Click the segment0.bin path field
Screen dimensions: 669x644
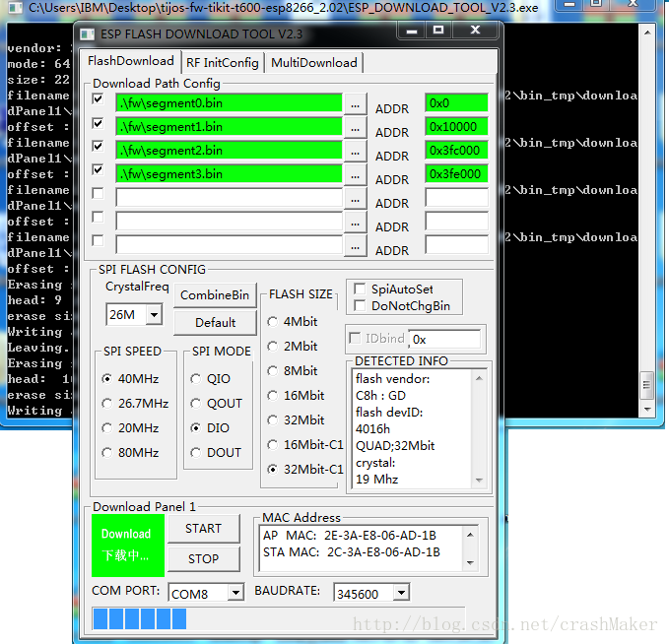click(229, 103)
